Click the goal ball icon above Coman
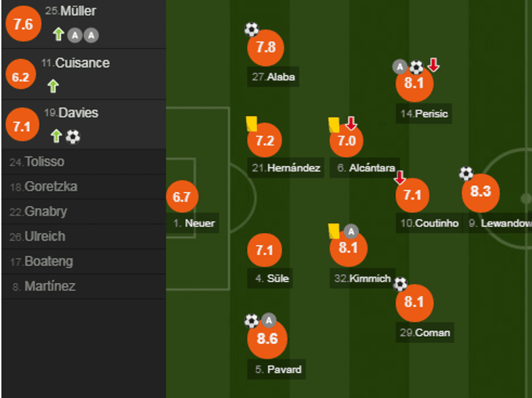Image resolution: width=532 pixels, height=398 pixels. 400,283
